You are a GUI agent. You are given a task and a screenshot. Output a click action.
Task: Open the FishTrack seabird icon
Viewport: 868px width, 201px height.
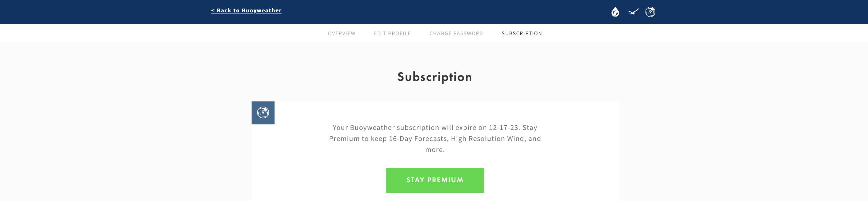(x=632, y=12)
